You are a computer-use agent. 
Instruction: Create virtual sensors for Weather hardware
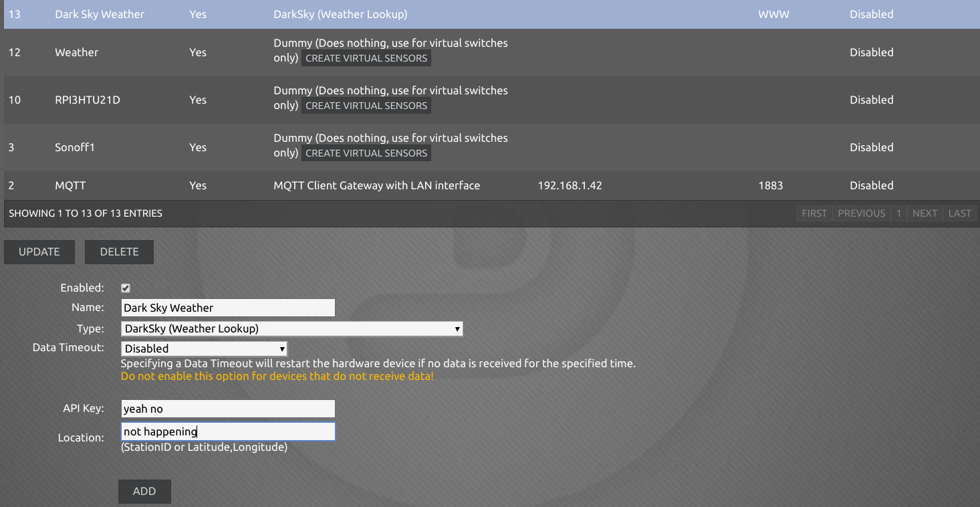tap(366, 58)
